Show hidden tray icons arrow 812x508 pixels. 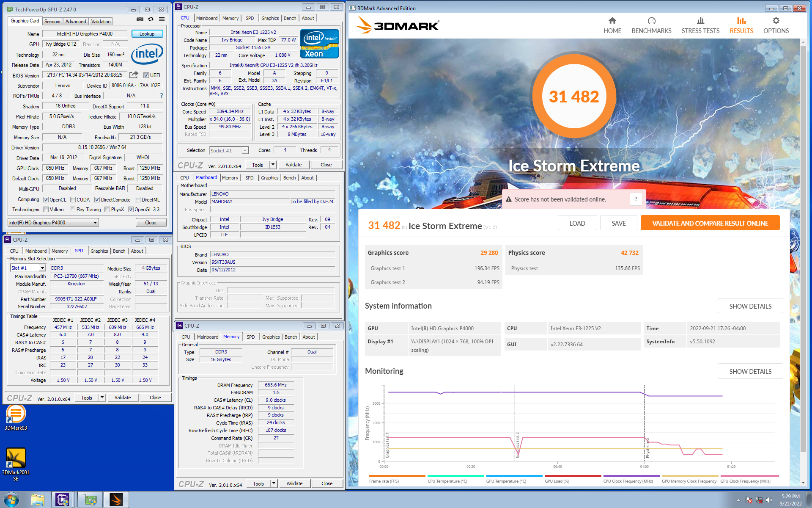click(738, 500)
